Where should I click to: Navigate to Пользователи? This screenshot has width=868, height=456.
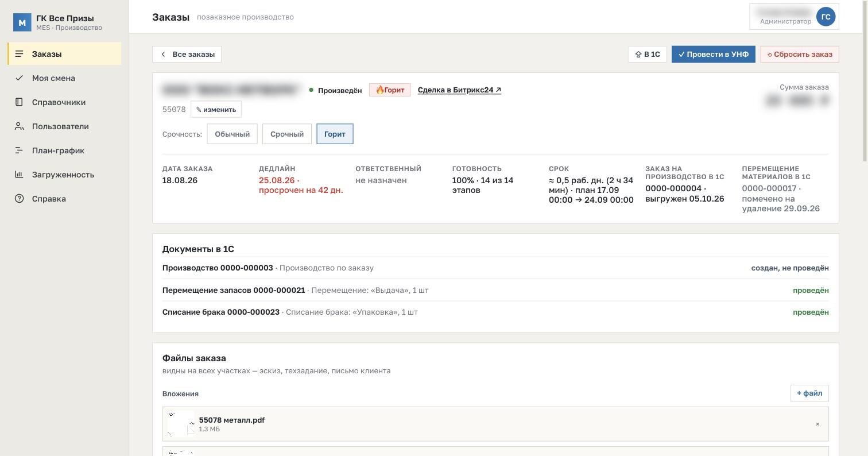click(64, 126)
